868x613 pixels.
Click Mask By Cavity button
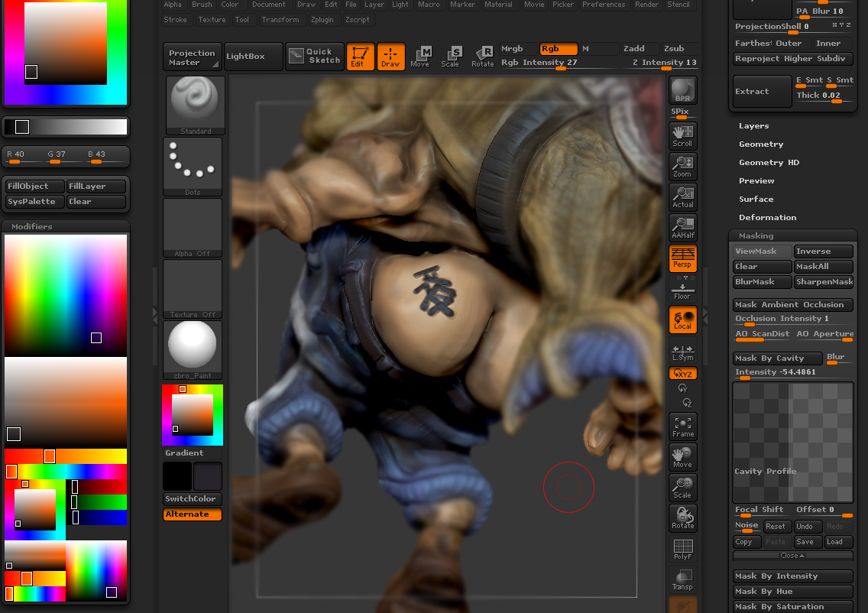point(777,358)
